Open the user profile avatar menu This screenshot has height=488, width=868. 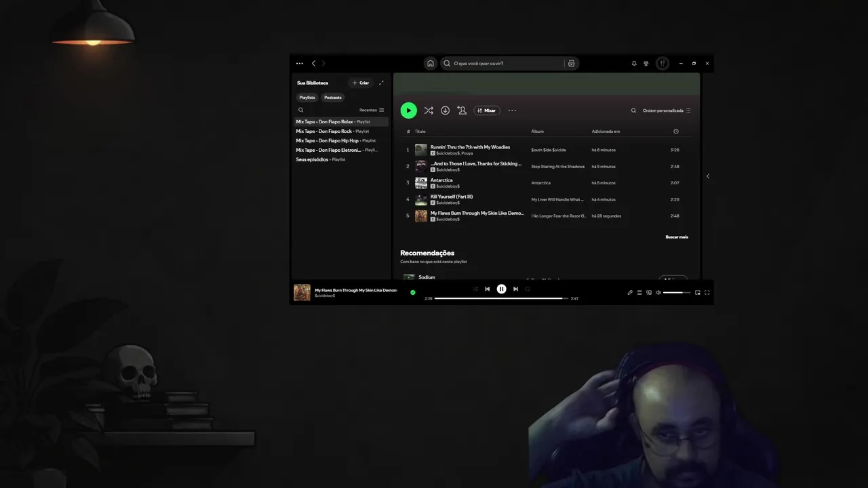click(x=663, y=63)
